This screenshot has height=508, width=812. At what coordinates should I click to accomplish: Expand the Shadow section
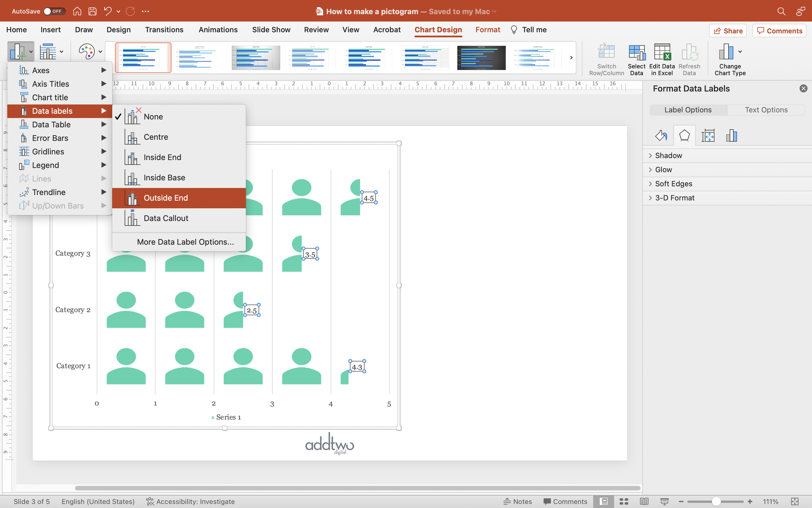pos(668,156)
